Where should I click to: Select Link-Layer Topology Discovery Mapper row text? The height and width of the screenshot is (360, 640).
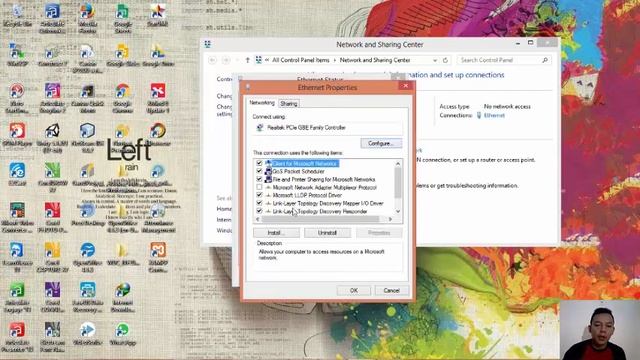click(328, 203)
